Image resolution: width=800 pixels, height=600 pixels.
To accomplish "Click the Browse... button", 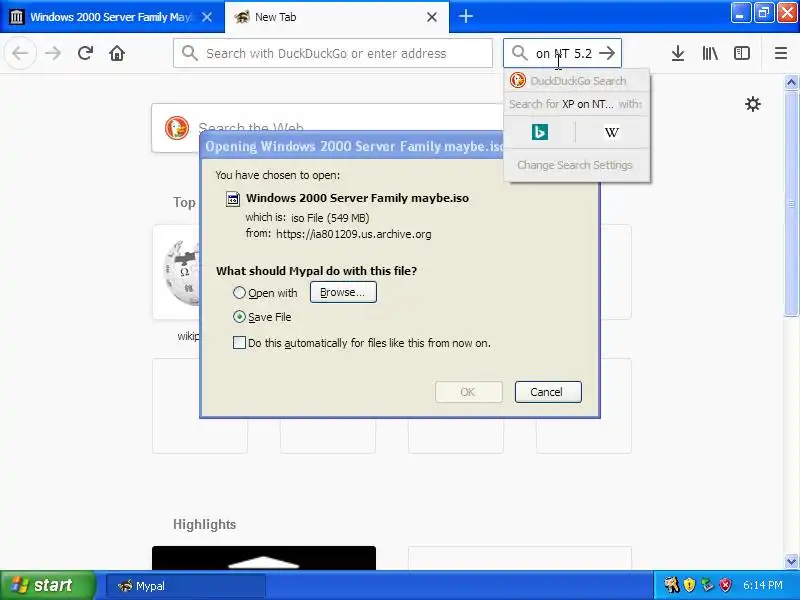I will 343,292.
